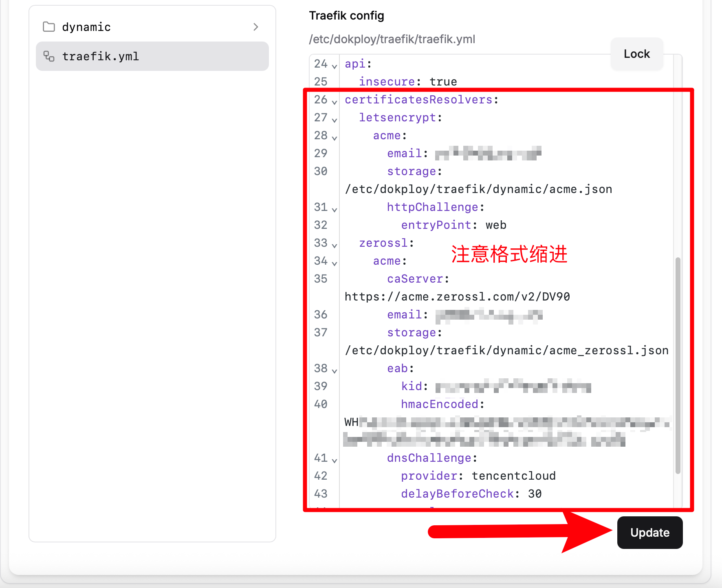Place cursor after delayBeforeCheck value 30
The width and height of the screenshot is (722, 588).
(x=542, y=494)
